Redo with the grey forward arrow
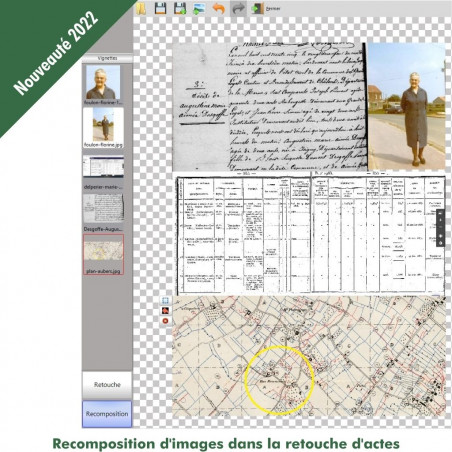 pyautogui.click(x=238, y=8)
